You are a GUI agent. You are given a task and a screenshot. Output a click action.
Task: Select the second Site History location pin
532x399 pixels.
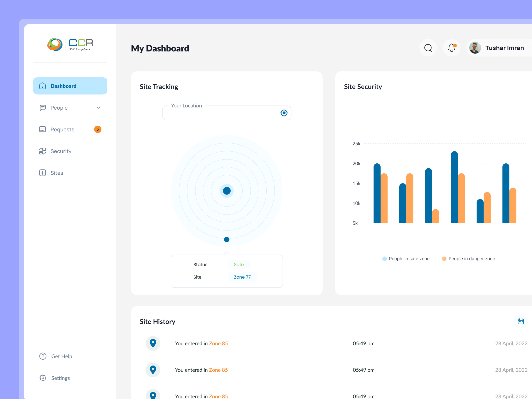[x=153, y=370]
